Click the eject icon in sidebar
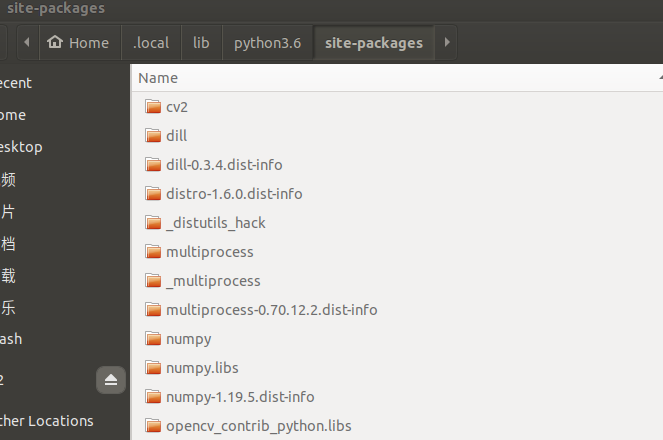The width and height of the screenshot is (663, 440). pyautogui.click(x=110, y=380)
